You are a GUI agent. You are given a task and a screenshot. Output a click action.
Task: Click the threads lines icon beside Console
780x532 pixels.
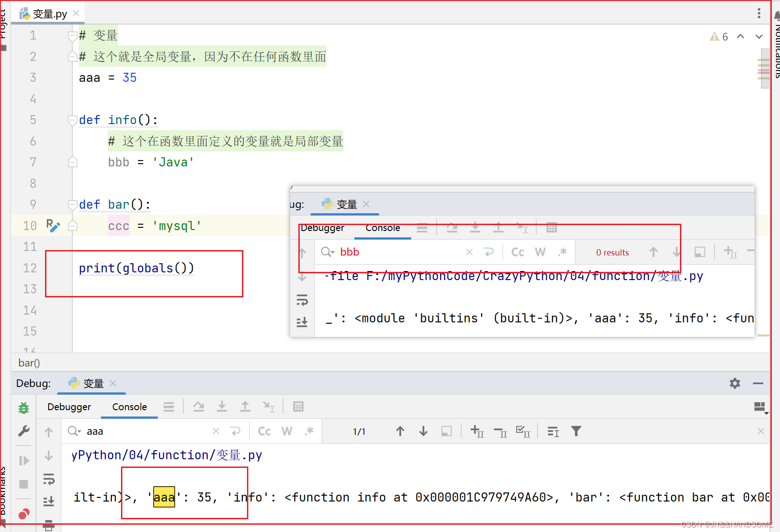pyautogui.click(x=169, y=407)
